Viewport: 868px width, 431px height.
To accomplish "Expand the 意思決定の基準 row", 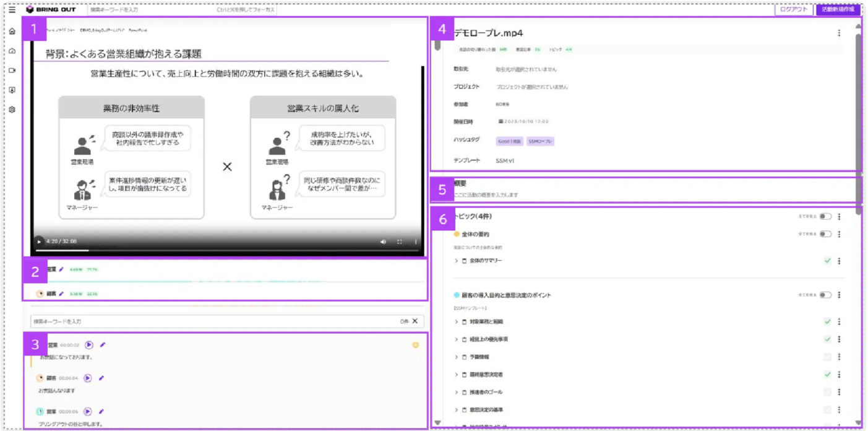I will point(457,410).
